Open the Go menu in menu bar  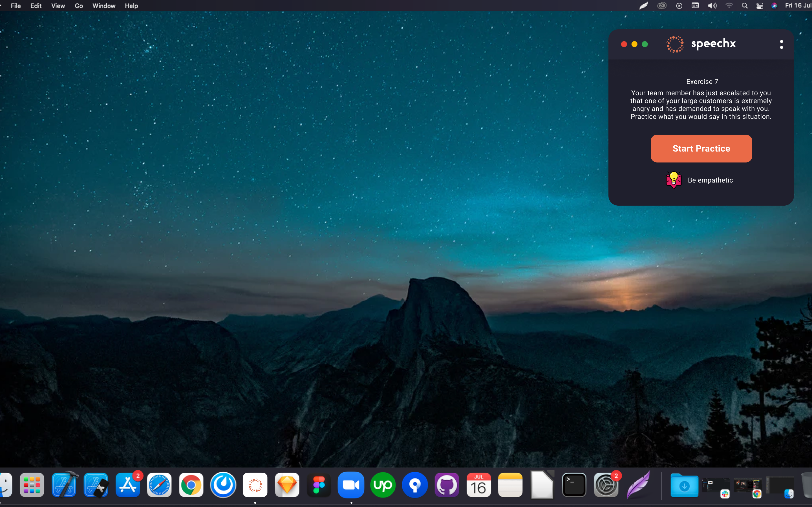pyautogui.click(x=78, y=6)
